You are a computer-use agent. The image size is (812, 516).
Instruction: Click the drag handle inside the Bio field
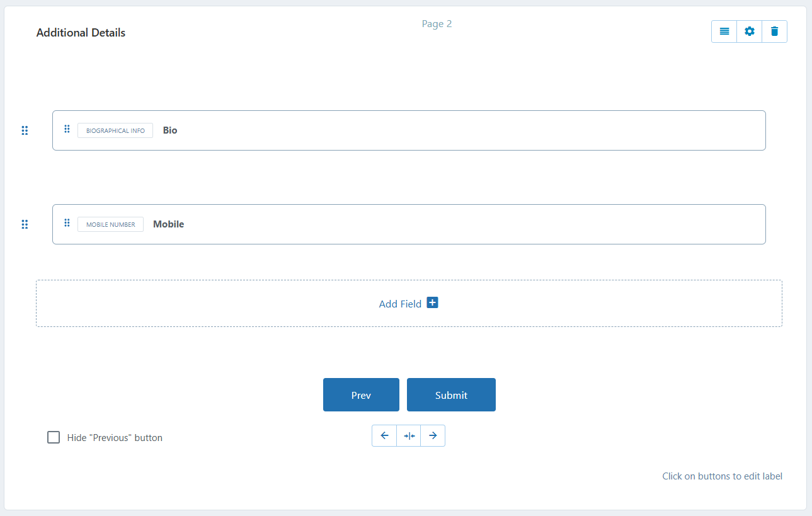67,129
